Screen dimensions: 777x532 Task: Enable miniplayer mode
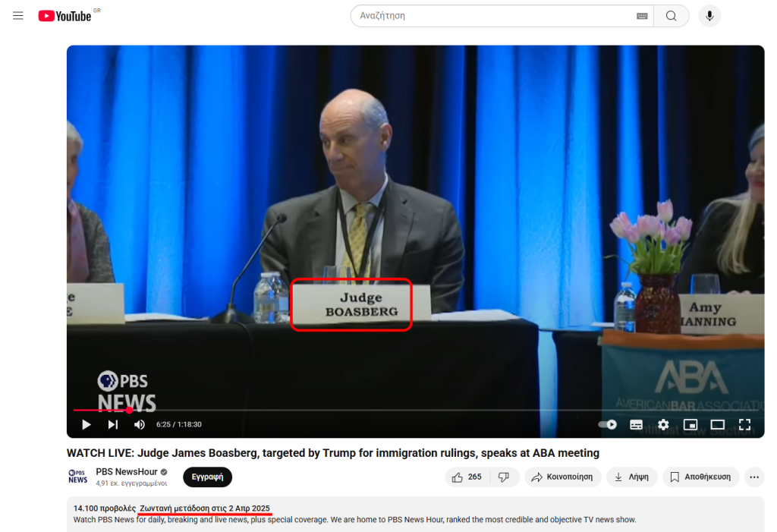click(x=690, y=424)
